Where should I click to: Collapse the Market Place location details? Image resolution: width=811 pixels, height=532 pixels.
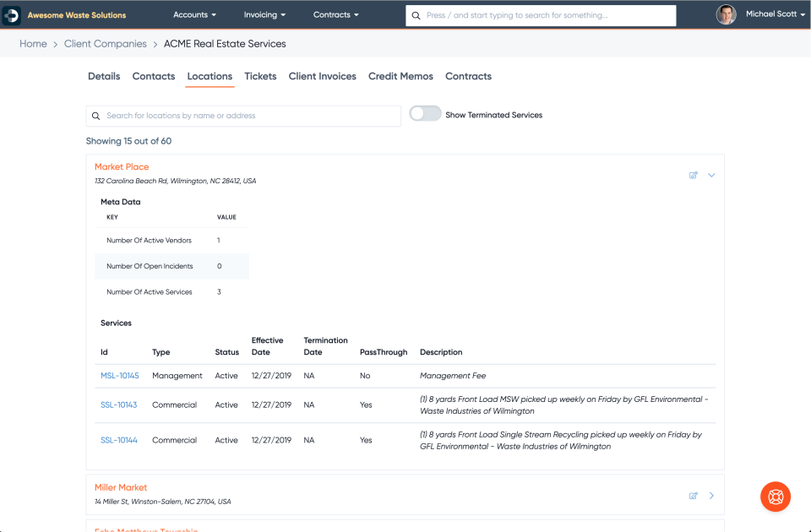click(x=710, y=175)
